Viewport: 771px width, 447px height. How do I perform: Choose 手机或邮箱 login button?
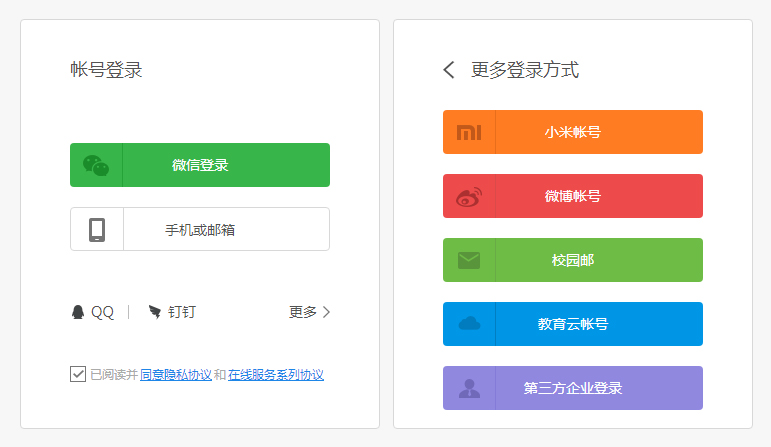pos(200,229)
